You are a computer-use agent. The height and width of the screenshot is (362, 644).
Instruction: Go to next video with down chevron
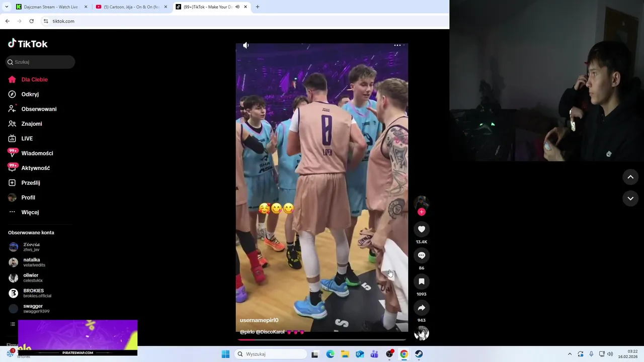click(x=630, y=198)
